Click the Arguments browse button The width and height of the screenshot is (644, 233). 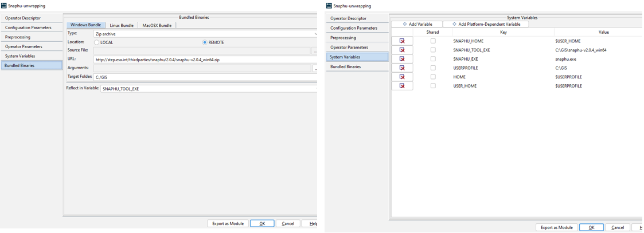coord(315,69)
